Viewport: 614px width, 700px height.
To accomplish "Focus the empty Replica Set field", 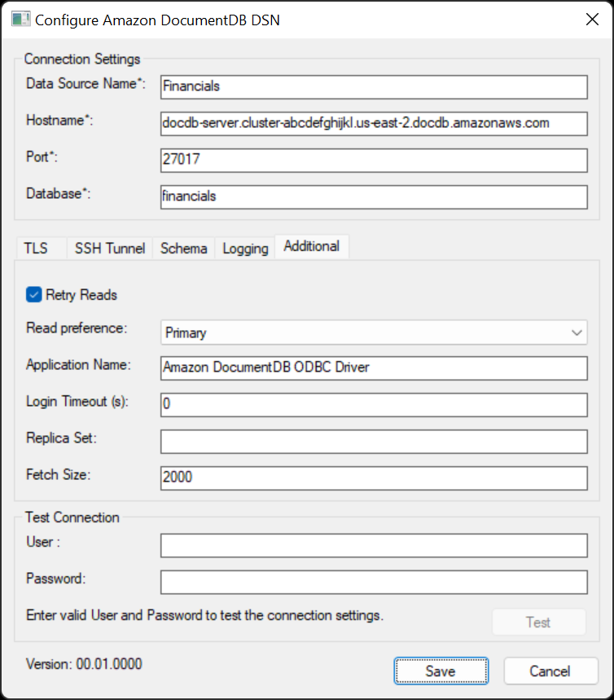I will point(374,442).
